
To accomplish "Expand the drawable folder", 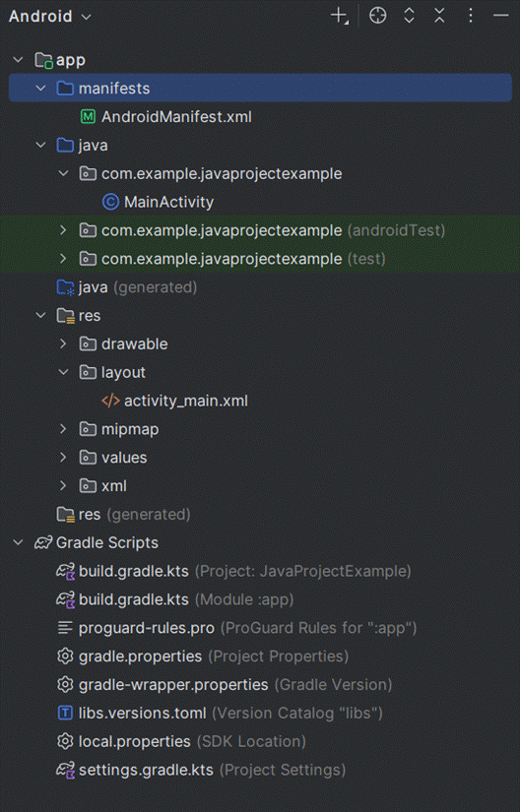I will pos(63,344).
